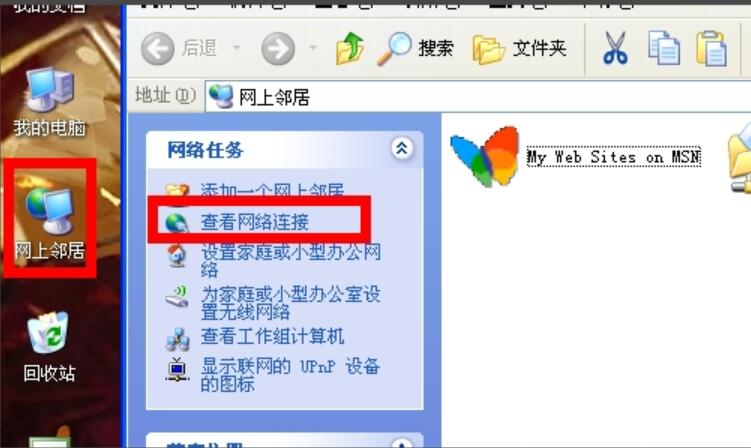Viewport: 751px width, 448px height.
Task: Open the Back button history dropdown
Action: (x=236, y=48)
